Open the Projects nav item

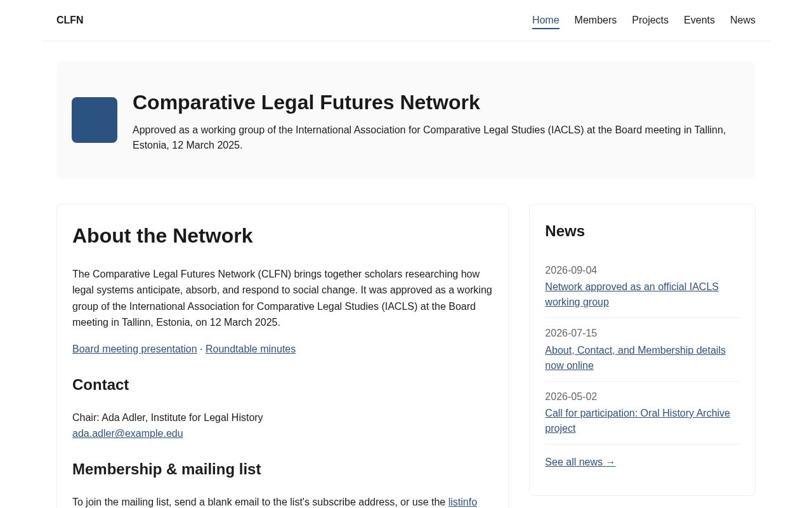pyautogui.click(x=650, y=20)
